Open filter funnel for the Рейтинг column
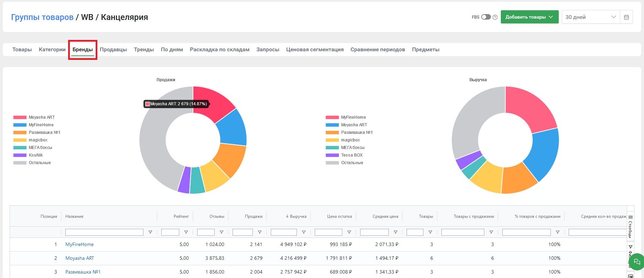This screenshot has height=278, width=644. pyautogui.click(x=186, y=232)
